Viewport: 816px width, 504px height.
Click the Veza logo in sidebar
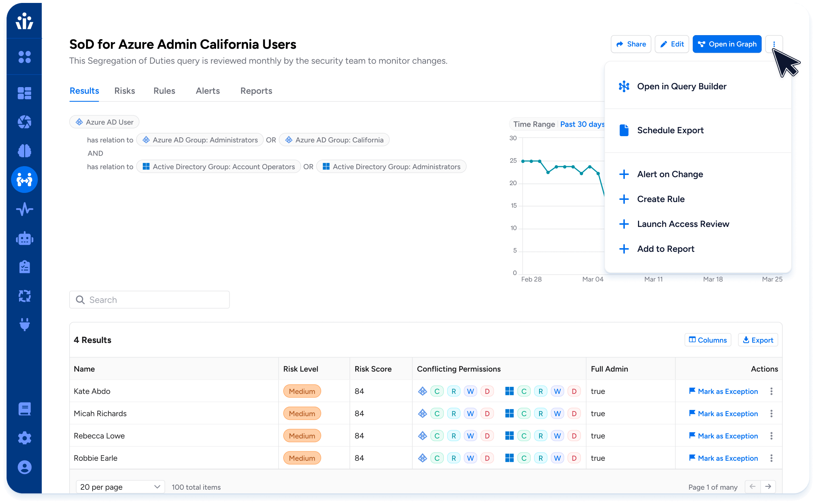(x=24, y=21)
